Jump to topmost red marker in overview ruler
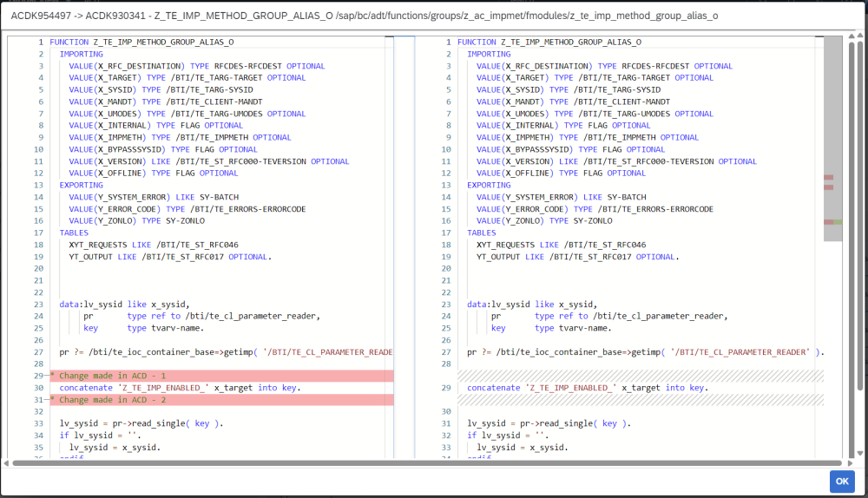 click(828, 178)
